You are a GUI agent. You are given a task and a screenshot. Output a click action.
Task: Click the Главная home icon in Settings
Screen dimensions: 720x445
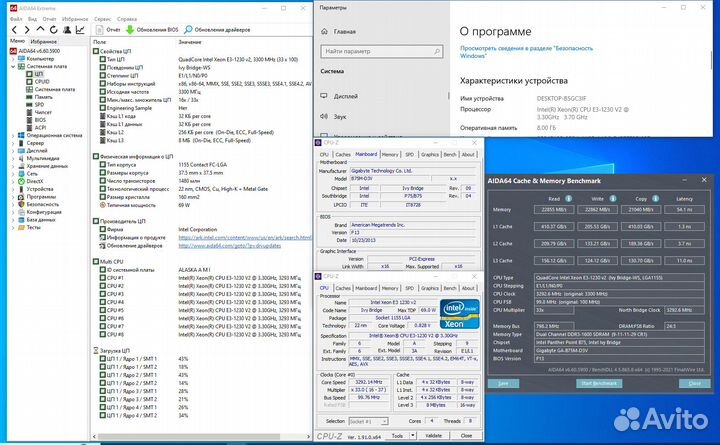coord(325,31)
